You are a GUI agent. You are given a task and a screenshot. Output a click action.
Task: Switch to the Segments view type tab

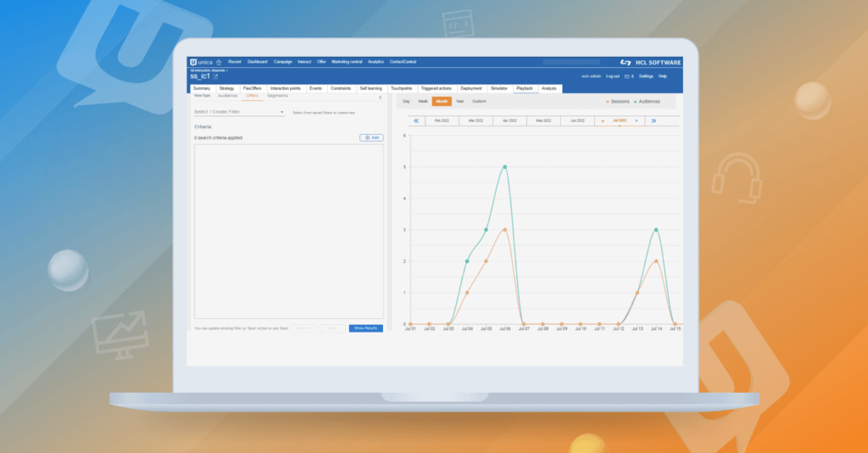[x=277, y=96]
